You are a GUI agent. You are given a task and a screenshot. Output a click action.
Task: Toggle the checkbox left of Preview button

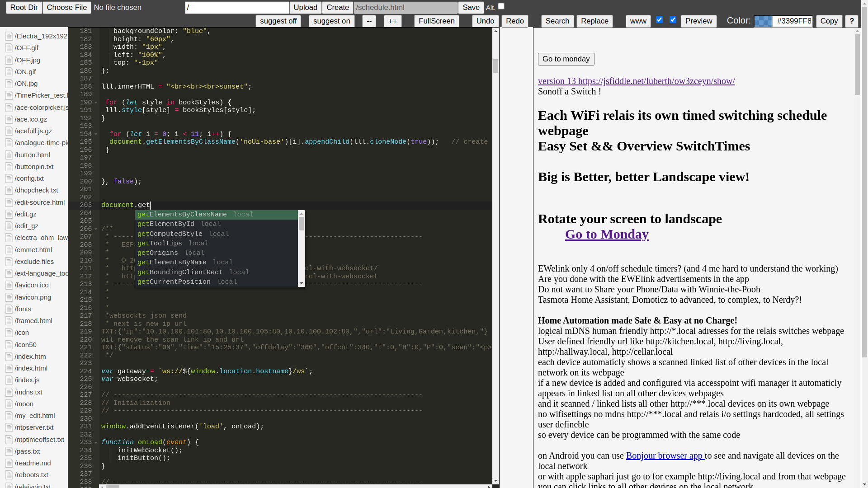tap(673, 20)
